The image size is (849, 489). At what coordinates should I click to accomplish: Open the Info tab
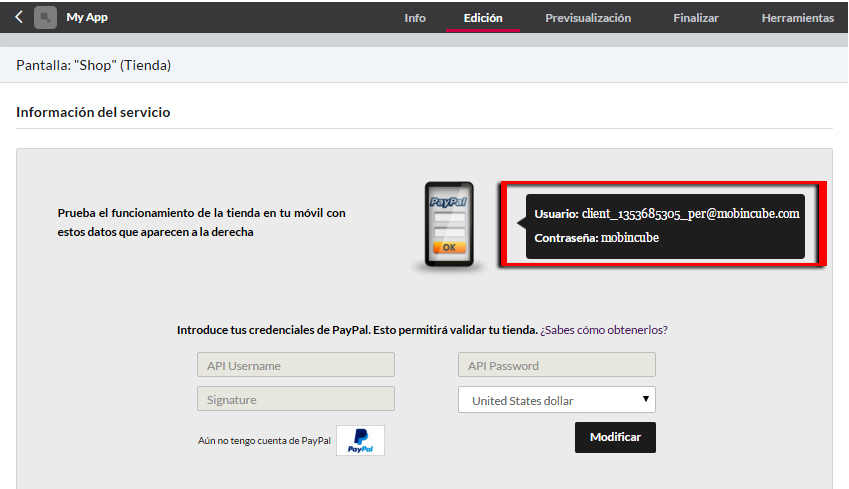coord(415,18)
